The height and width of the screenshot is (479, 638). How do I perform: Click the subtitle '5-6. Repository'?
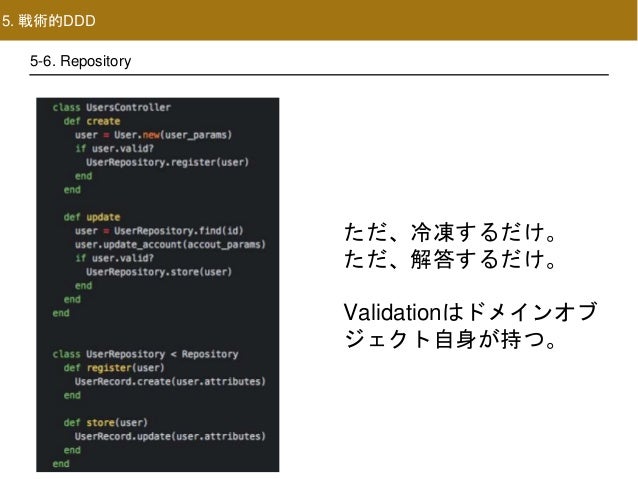(81, 61)
